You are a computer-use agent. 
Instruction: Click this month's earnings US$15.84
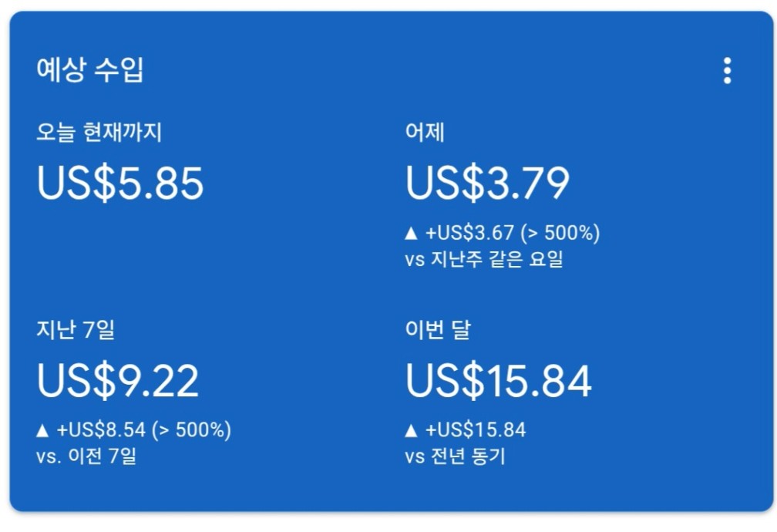tap(499, 380)
